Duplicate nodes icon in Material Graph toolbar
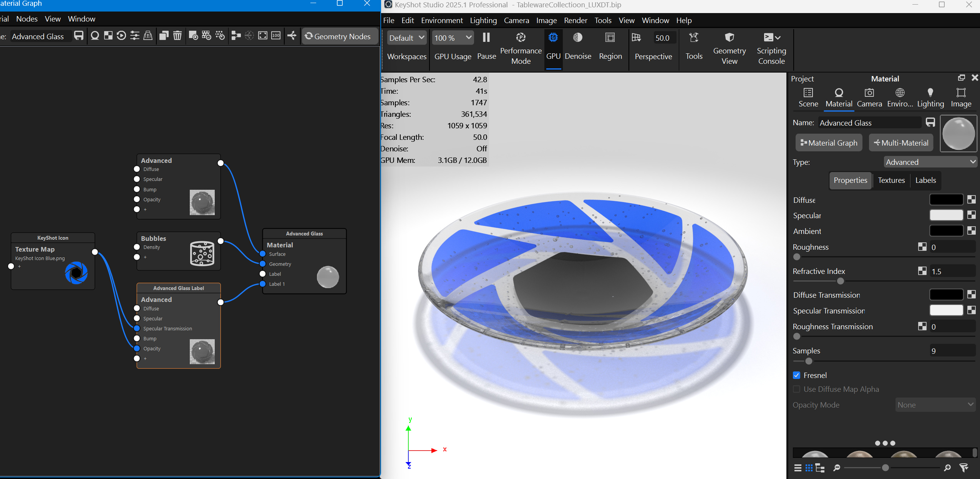 (164, 36)
